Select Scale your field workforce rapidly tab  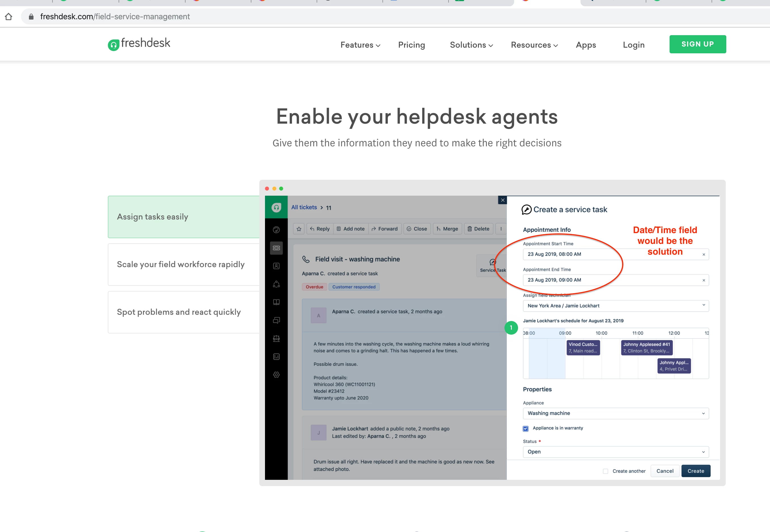click(184, 264)
